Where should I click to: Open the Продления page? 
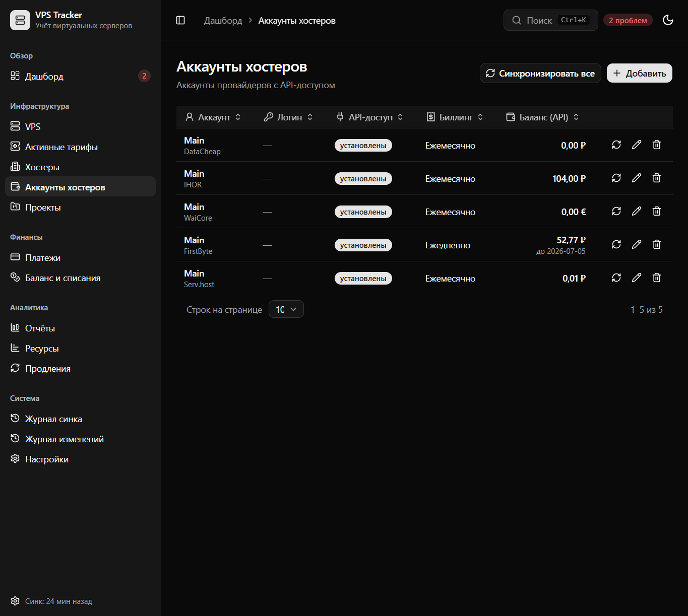80,368
